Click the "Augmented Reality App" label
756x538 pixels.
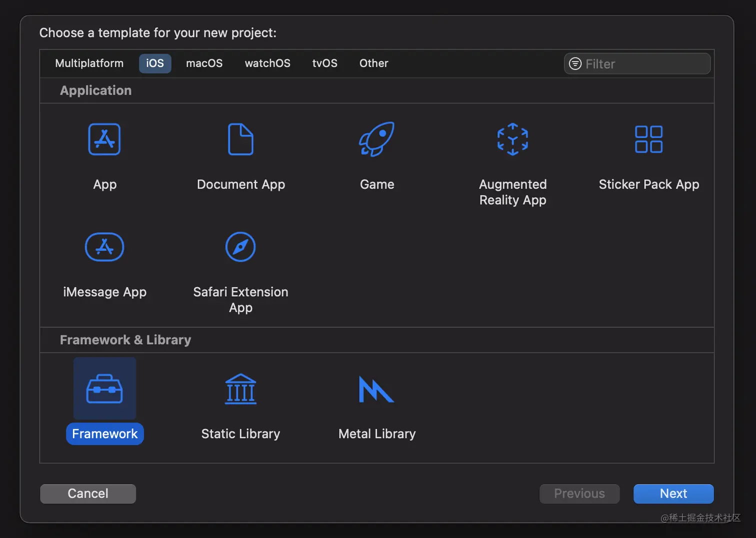click(513, 192)
